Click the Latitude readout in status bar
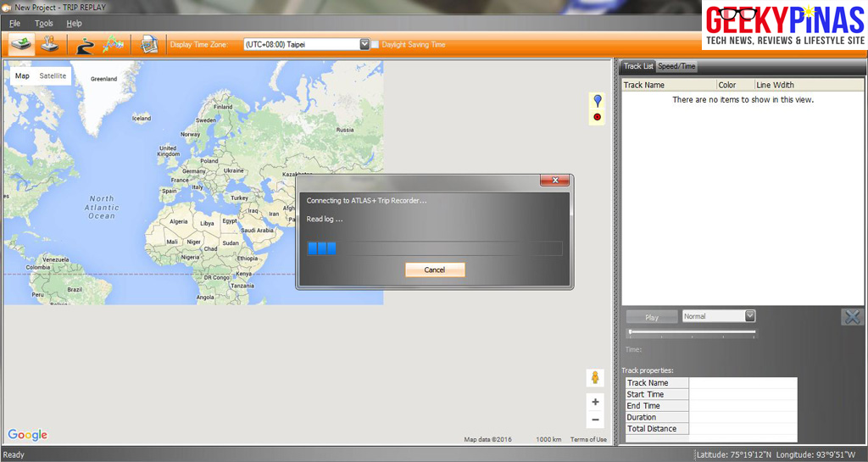The image size is (868, 462). (x=733, y=455)
